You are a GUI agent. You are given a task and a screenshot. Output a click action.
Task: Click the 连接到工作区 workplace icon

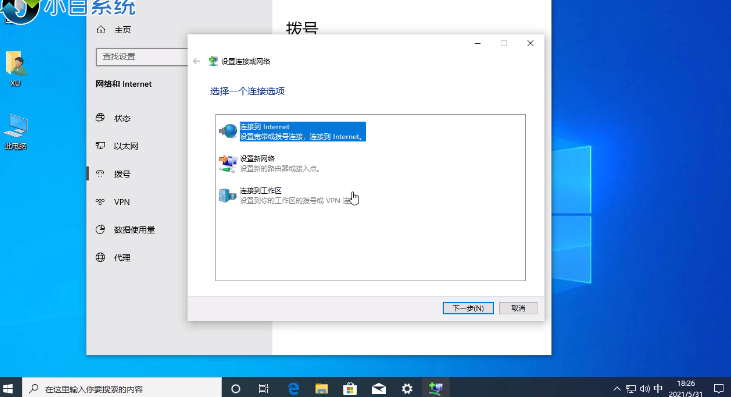click(228, 195)
